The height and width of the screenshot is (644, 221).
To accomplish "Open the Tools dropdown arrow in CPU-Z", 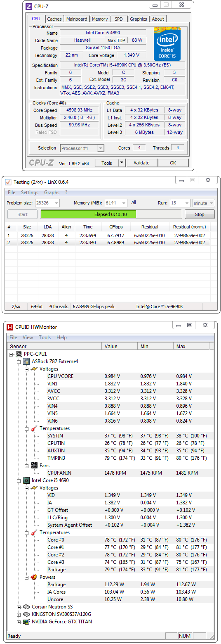I will 122,163.
